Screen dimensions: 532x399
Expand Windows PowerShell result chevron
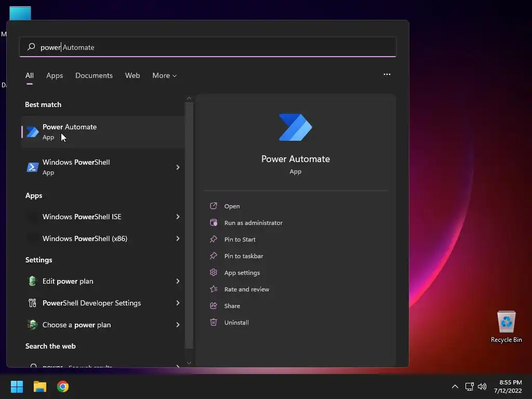[x=178, y=167]
